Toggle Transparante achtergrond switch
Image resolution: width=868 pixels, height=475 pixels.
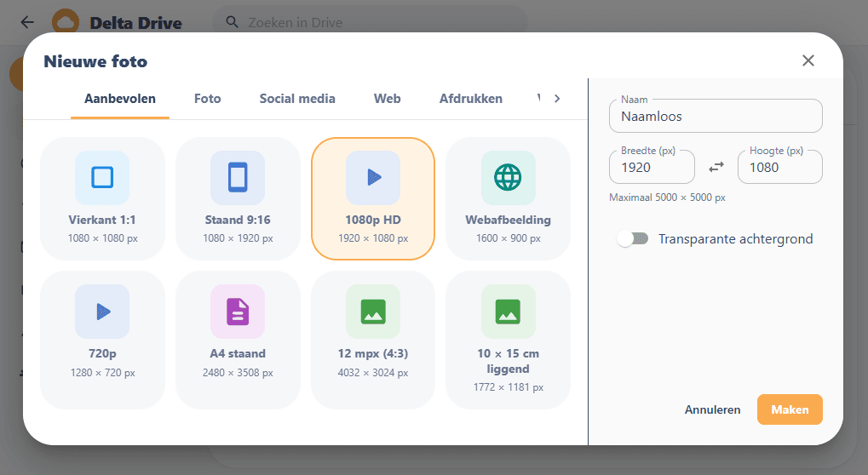[x=633, y=239]
